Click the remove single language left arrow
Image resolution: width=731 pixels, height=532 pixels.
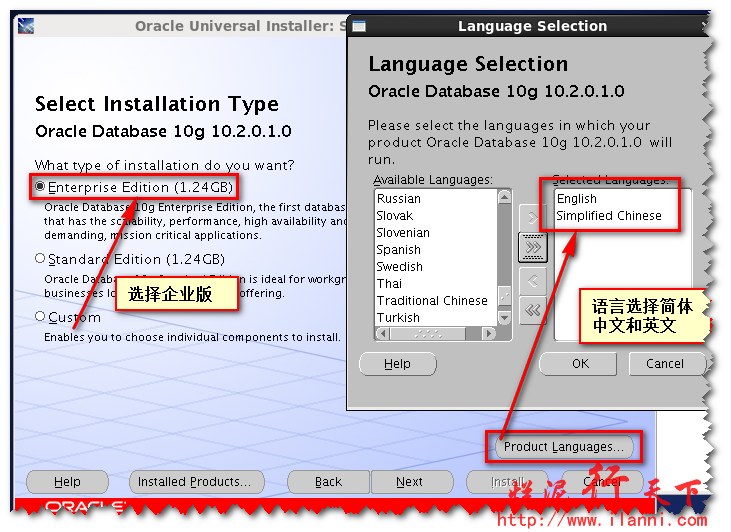pyautogui.click(x=532, y=280)
